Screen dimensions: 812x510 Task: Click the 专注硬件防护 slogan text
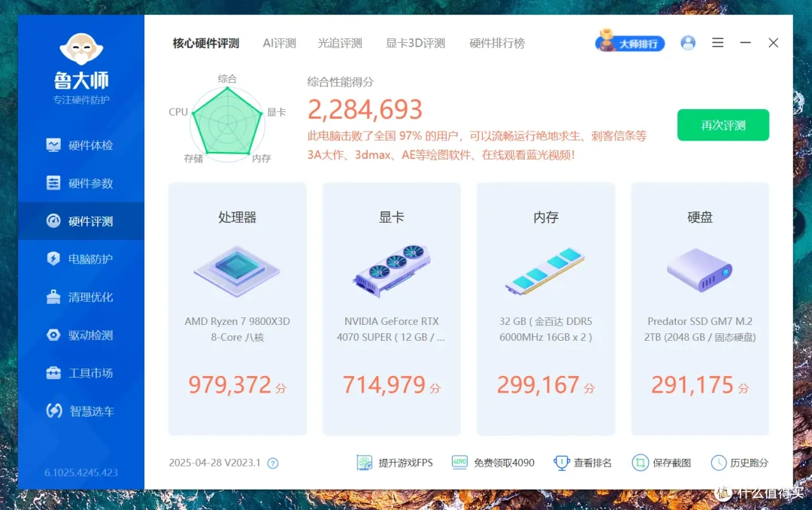pyautogui.click(x=81, y=99)
